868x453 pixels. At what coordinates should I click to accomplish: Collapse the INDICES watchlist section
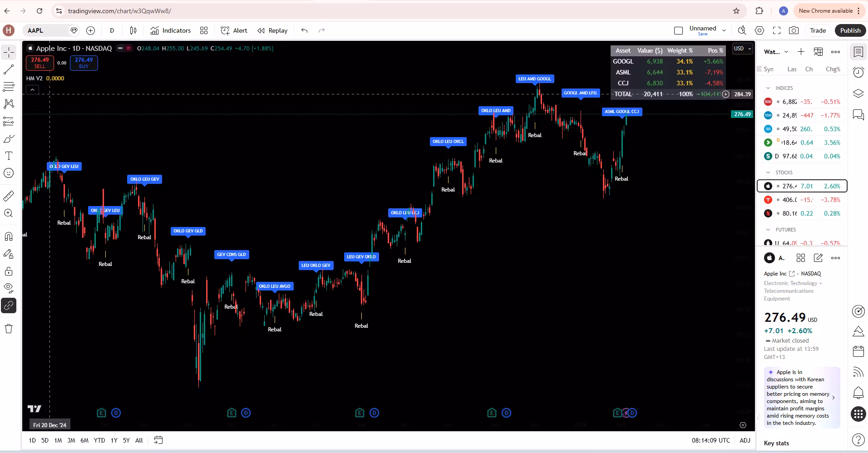click(768, 88)
